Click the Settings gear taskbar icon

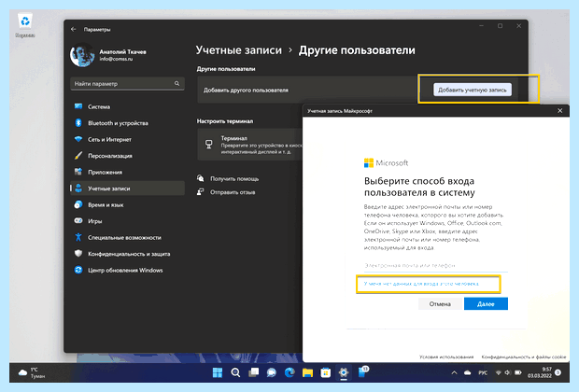coord(344,372)
